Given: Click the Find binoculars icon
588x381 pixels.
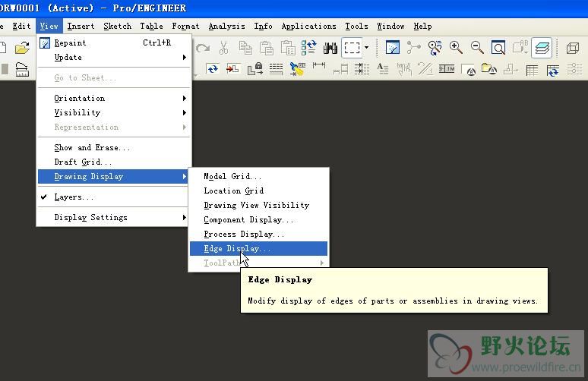Looking at the screenshot, I should [330, 48].
